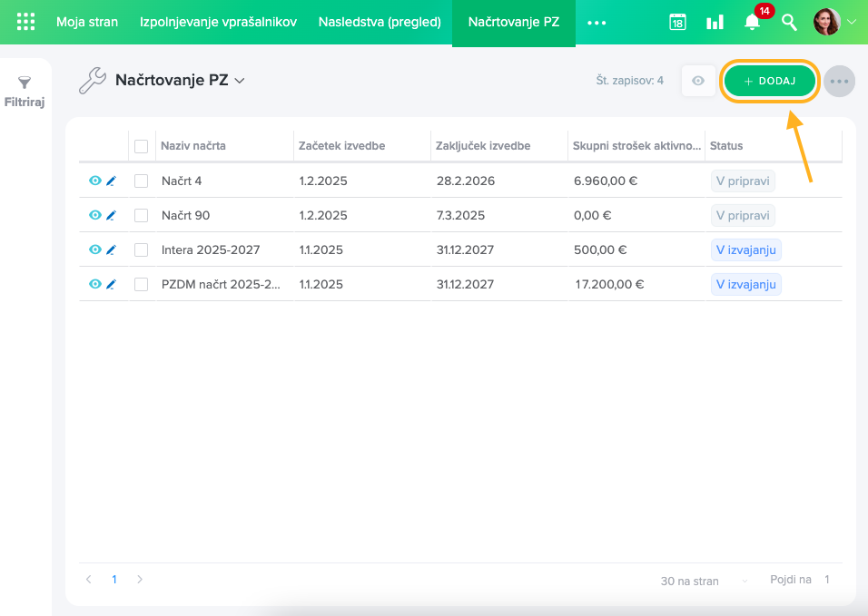Open the app grid launcher icon
The height and width of the screenshot is (616, 868).
click(x=26, y=22)
